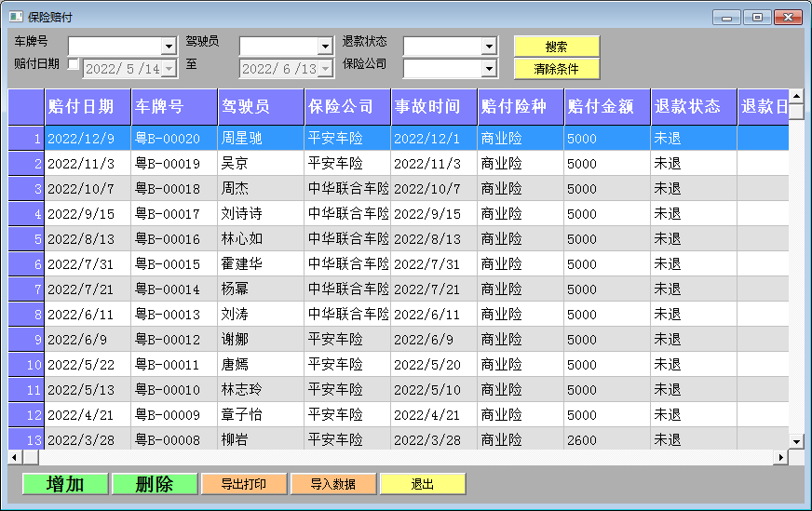This screenshot has width=812, height=511.
Task: Click the 退款状态 column header
Action: pos(694,107)
